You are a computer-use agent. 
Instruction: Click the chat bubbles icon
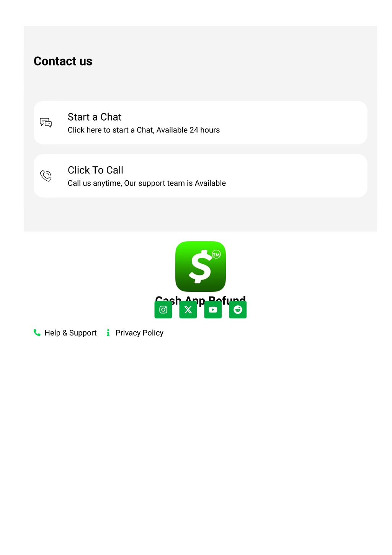point(46,123)
